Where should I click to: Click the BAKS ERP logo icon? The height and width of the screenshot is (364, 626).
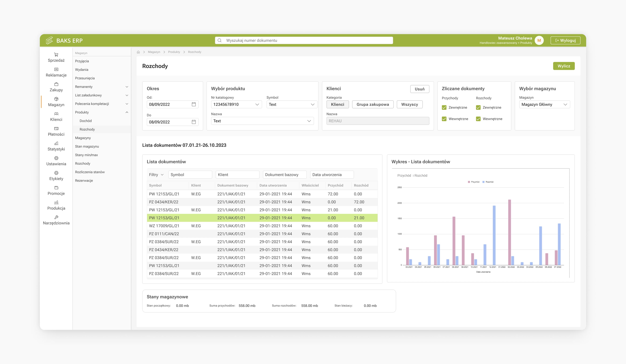coord(49,40)
